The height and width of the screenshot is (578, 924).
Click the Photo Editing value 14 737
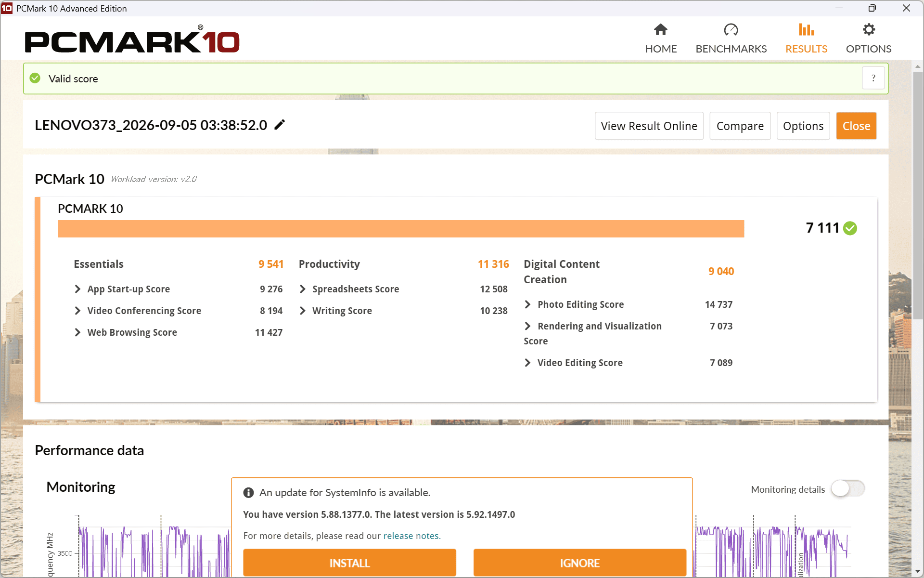(x=719, y=304)
